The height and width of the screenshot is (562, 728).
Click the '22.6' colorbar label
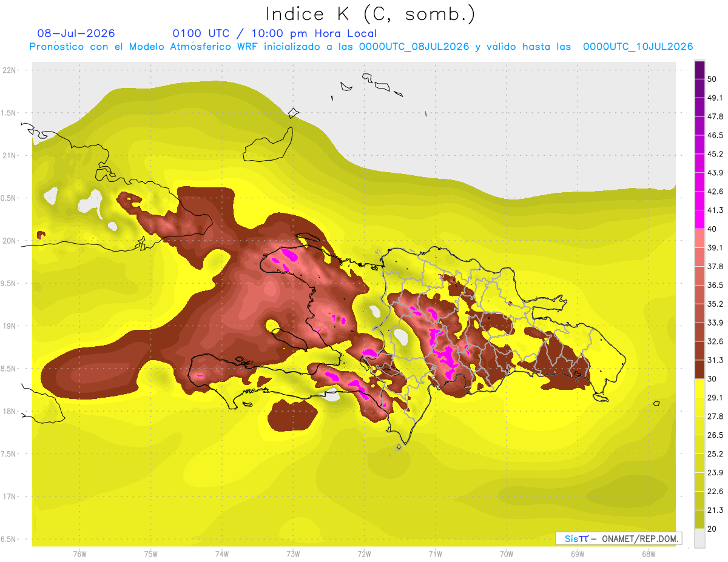pos(715,492)
